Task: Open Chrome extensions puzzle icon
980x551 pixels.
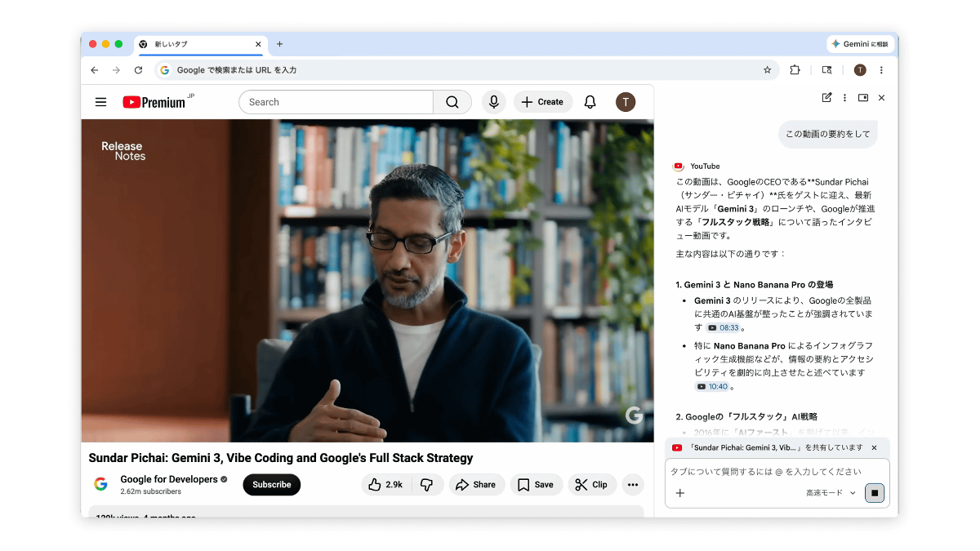Action: (x=795, y=70)
